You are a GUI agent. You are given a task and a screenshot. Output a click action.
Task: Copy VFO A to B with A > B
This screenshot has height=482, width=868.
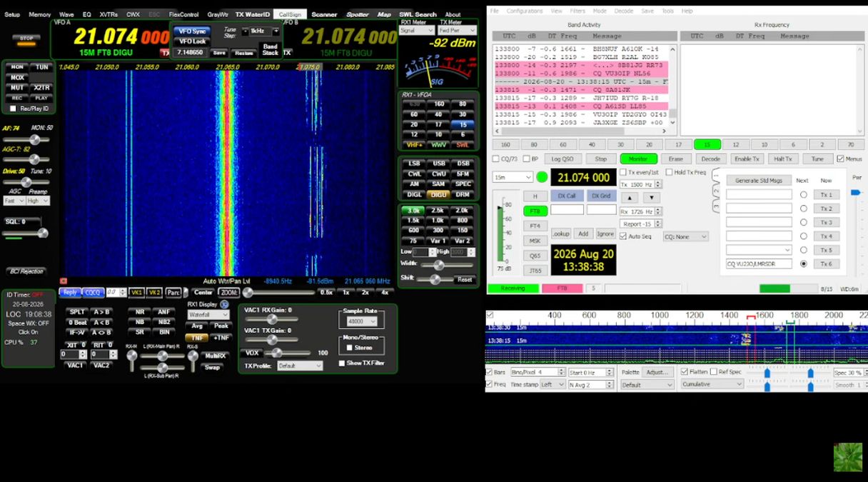coord(101,311)
